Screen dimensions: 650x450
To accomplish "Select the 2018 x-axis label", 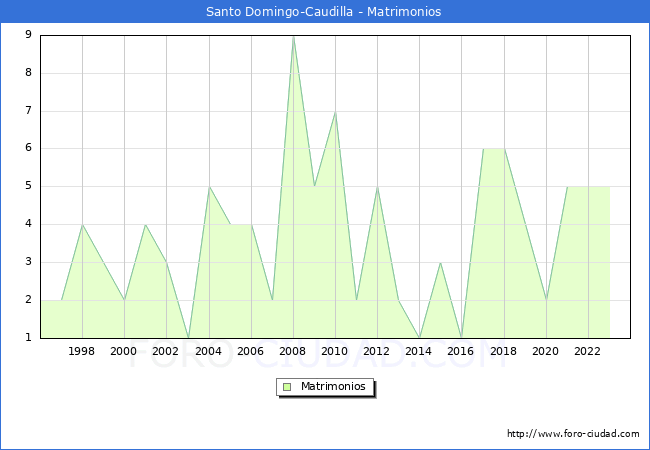I will point(503,351).
